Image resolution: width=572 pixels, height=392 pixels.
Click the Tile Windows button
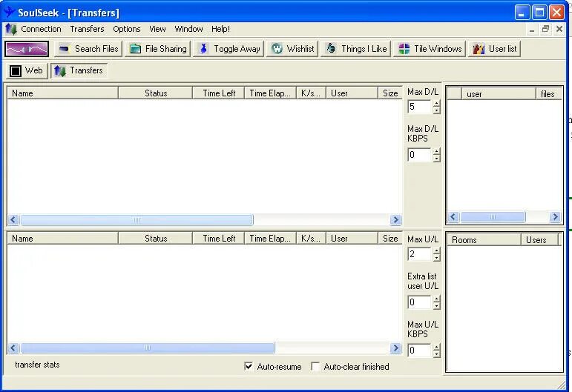click(x=430, y=49)
